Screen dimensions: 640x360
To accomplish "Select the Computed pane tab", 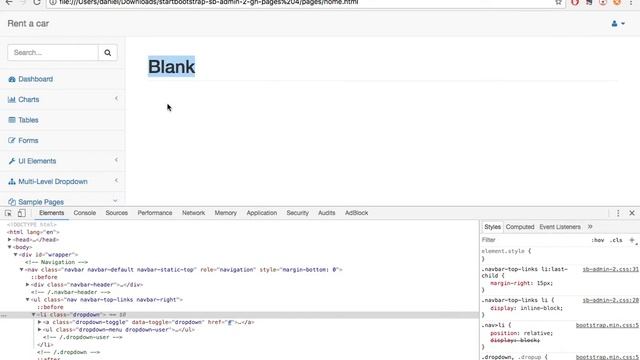I will tap(520, 227).
